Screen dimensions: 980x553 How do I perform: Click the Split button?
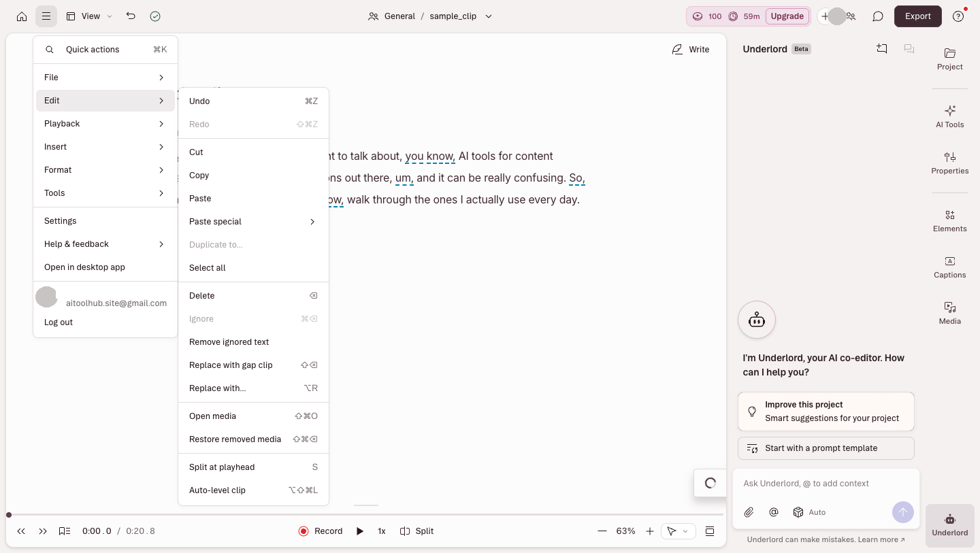tap(416, 531)
